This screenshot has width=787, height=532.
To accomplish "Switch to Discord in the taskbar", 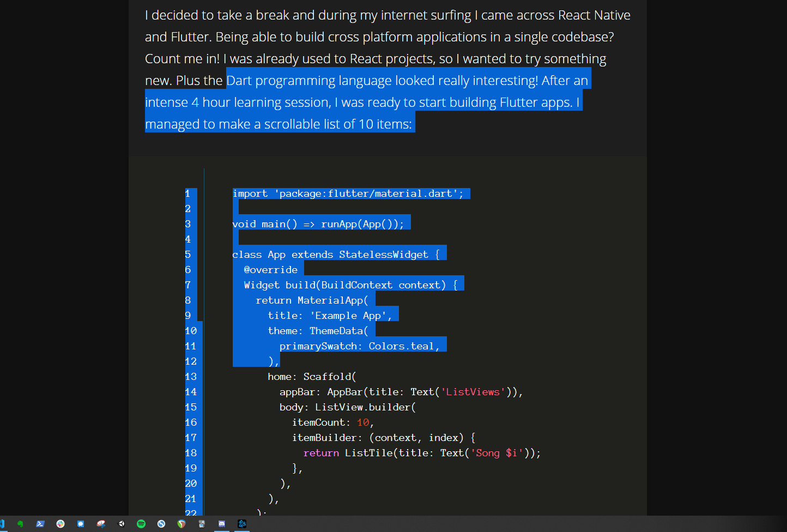I will point(222,524).
